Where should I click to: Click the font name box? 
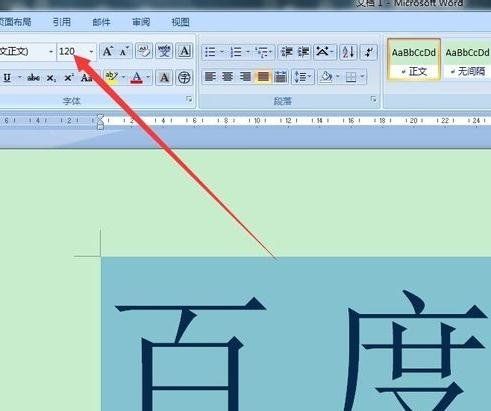tap(23, 52)
